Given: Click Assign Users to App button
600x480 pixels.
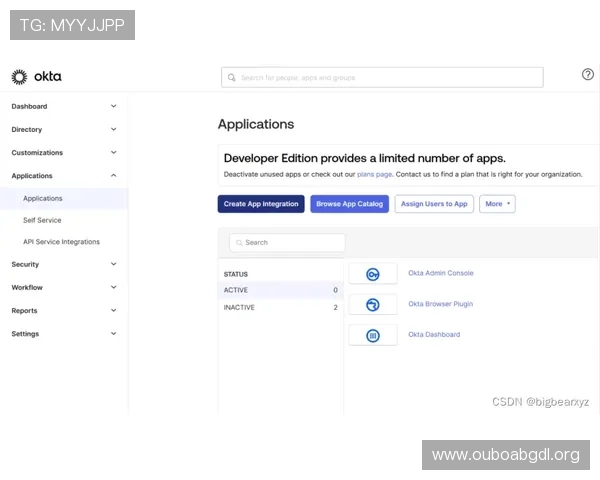Looking at the screenshot, I should tap(434, 204).
